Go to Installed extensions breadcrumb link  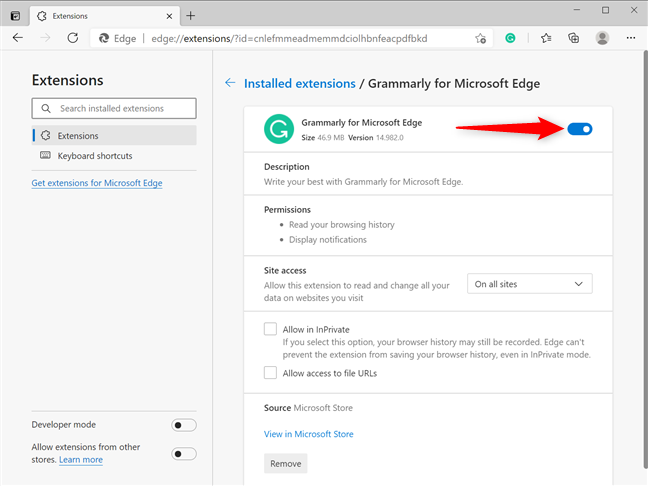tap(300, 83)
